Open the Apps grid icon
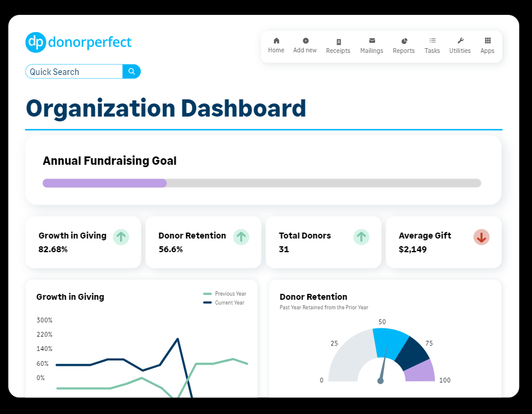Image resolution: width=532 pixels, height=414 pixels. [487, 41]
